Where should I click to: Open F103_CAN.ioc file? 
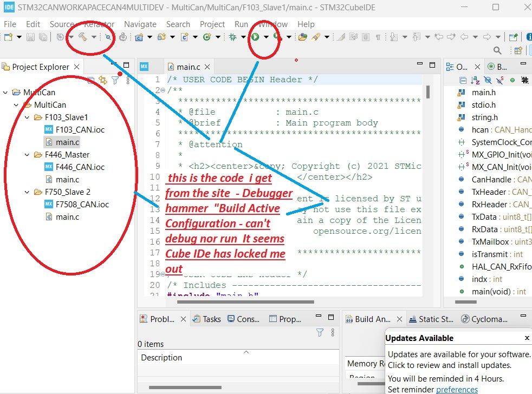(75, 129)
